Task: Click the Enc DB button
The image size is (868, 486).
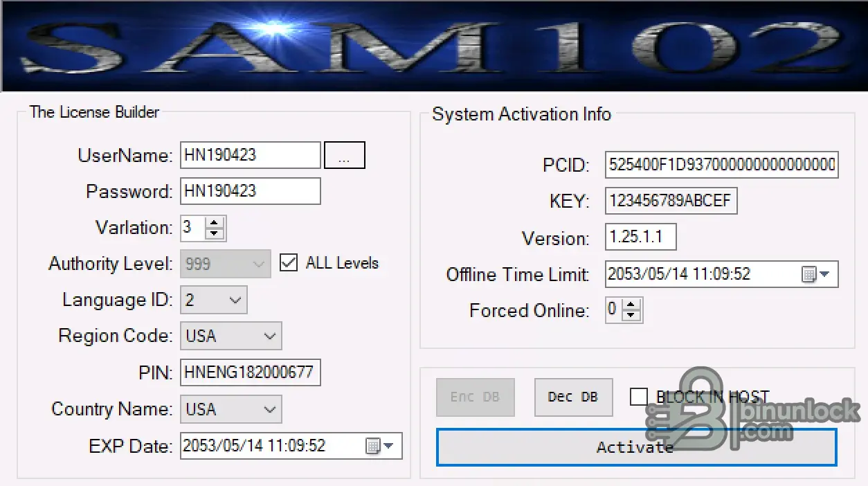Action: [x=475, y=397]
